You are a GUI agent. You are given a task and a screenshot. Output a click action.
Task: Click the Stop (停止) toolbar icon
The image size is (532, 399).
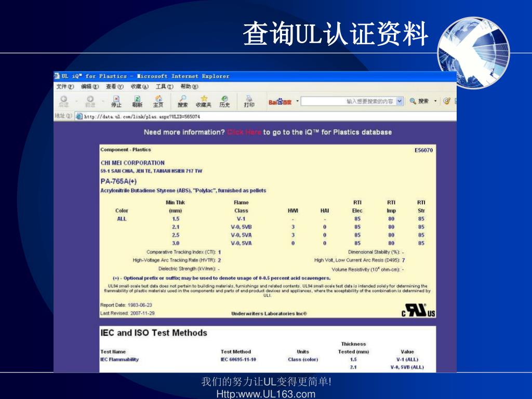116,101
